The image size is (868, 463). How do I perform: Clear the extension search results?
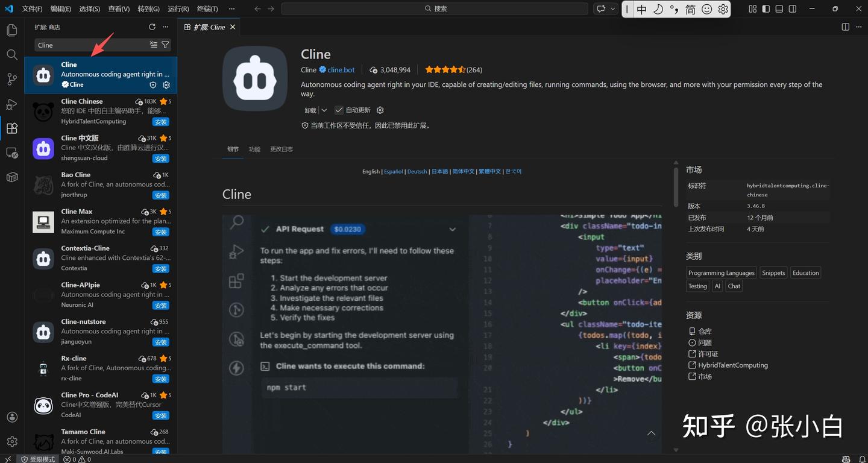tap(154, 45)
